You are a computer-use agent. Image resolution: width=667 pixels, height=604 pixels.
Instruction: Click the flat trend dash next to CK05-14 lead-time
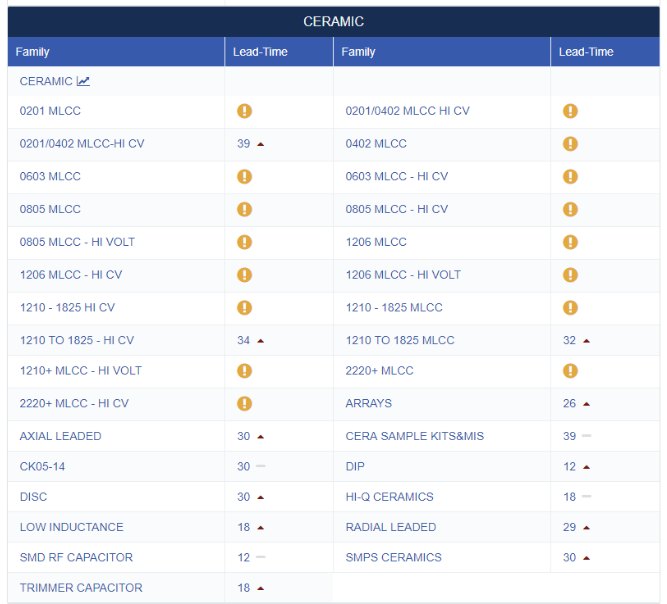260,467
